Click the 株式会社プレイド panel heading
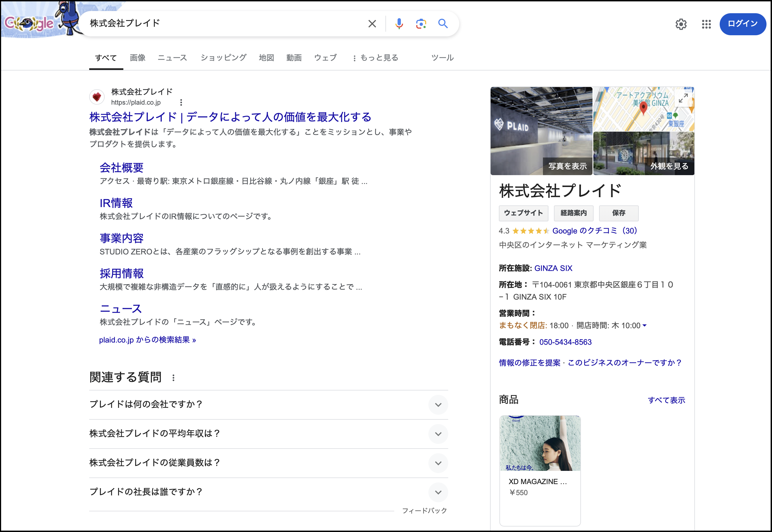The height and width of the screenshot is (532, 772). (x=560, y=191)
